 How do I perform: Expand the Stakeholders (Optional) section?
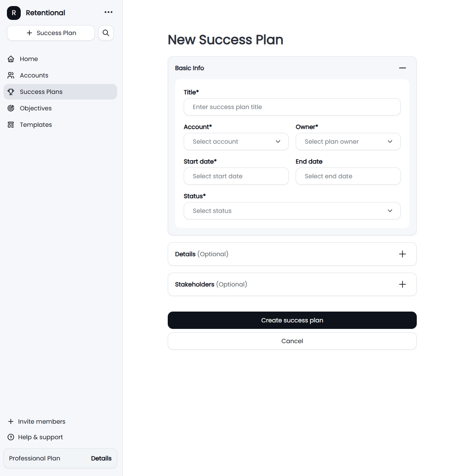click(402, 284)
